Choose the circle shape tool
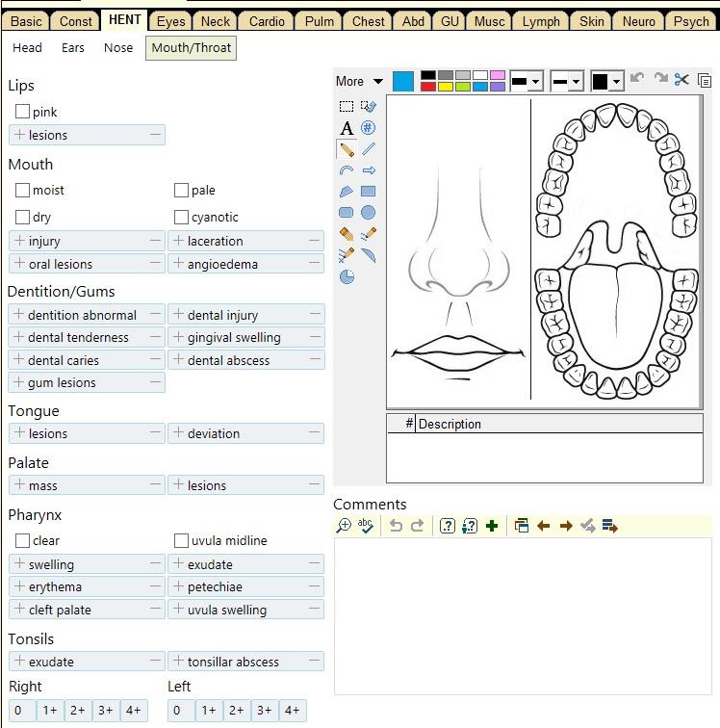 [369, 213]
